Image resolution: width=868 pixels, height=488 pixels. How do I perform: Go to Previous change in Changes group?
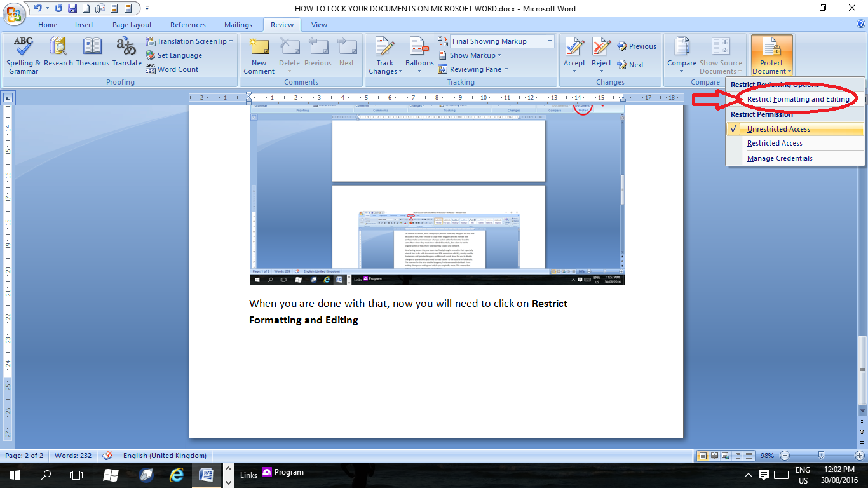(x=636, y=46)
